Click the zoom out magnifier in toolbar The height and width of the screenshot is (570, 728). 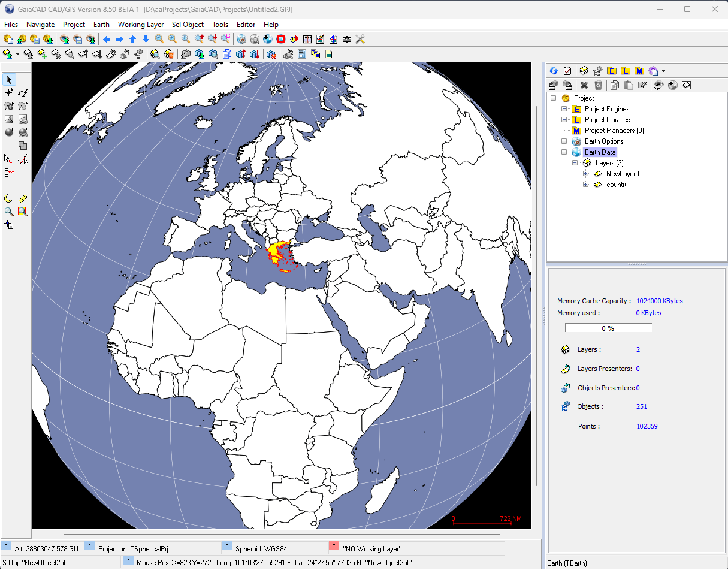pyautogui.click(x=159, y=40)
